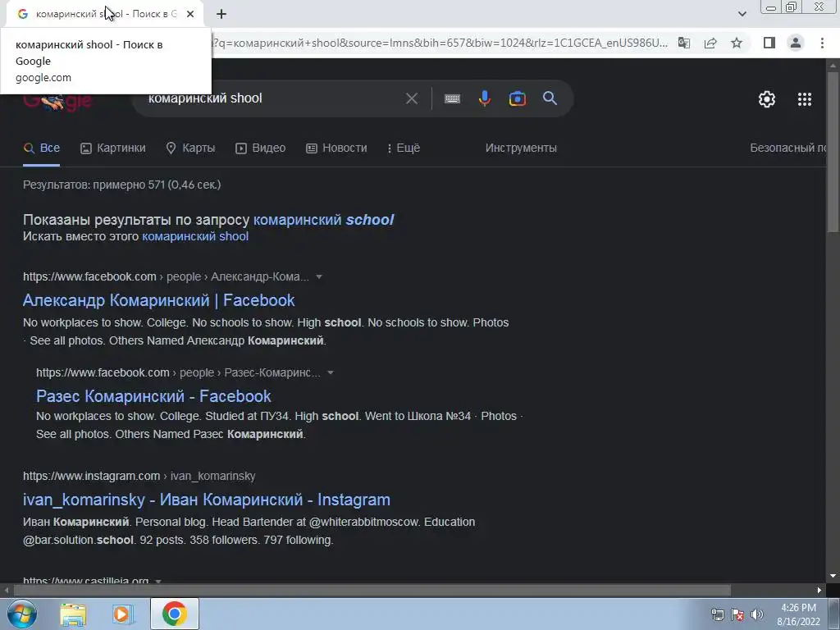Viewport: 840px width, 630px height.
Task: Open Windows Media Player from taskbar
Action: coord(123,614)
